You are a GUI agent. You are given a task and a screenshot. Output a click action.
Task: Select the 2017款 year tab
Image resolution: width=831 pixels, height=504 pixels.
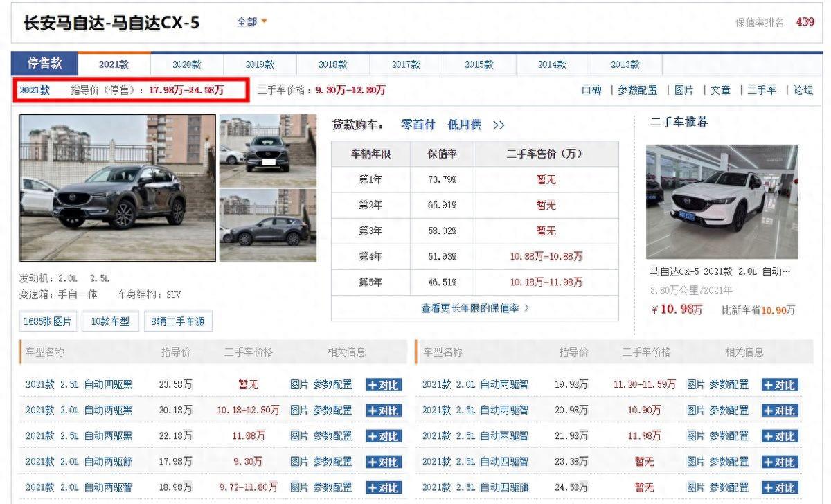406,64
